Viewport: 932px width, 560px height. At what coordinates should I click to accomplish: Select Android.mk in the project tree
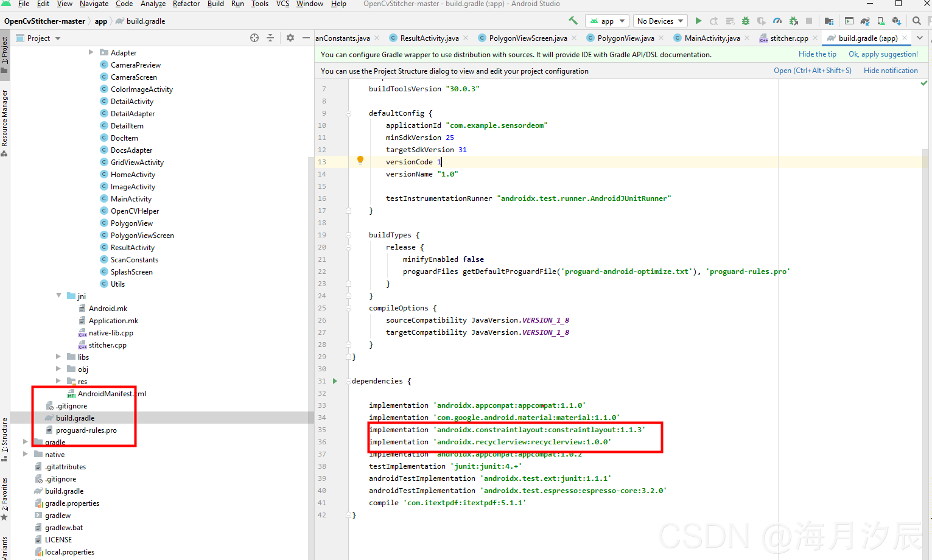pos(108,308)
